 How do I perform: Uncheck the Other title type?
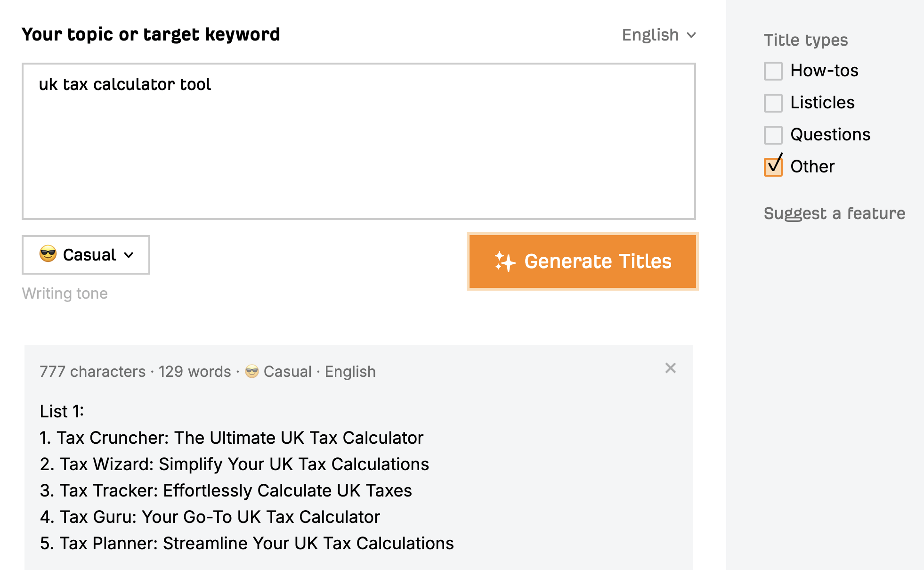coord(773,166)
